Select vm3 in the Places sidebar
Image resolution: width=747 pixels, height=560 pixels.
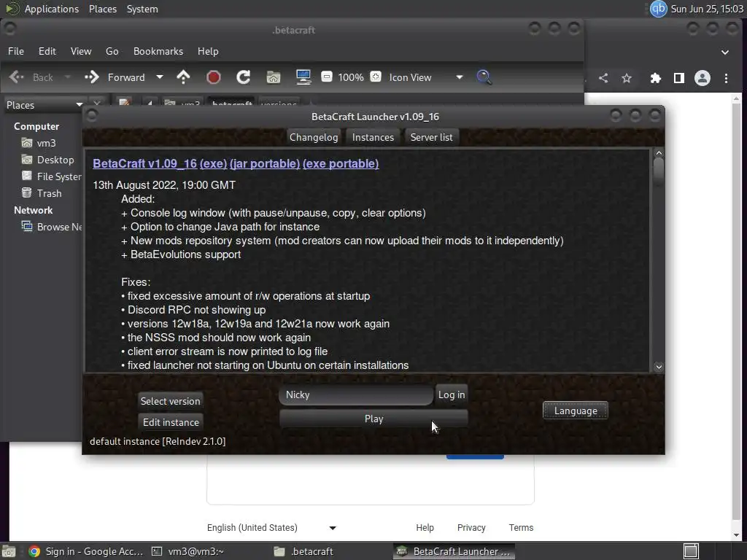coord(41,144)
